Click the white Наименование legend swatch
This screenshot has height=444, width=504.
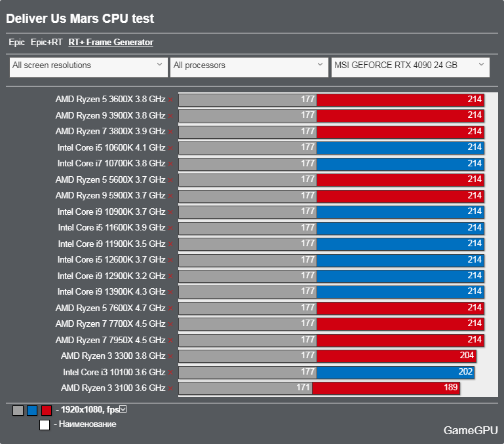pyautogui.click(x=45, y=424)
